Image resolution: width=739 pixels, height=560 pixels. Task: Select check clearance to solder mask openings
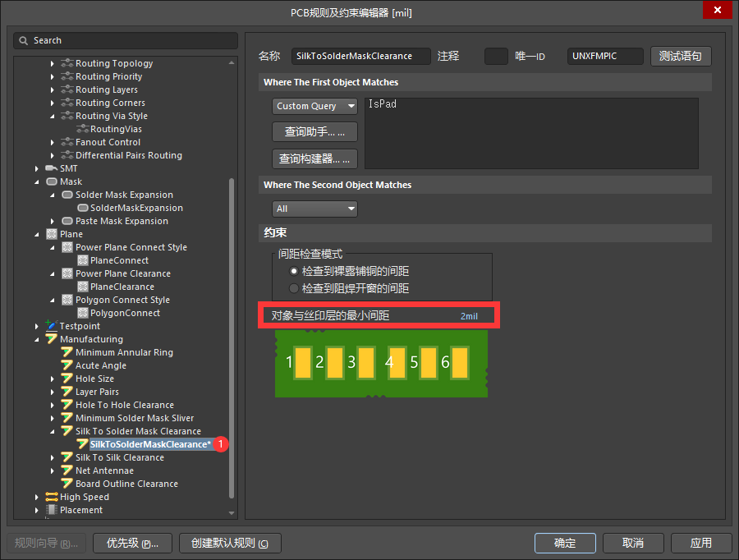tap(294, 288)
